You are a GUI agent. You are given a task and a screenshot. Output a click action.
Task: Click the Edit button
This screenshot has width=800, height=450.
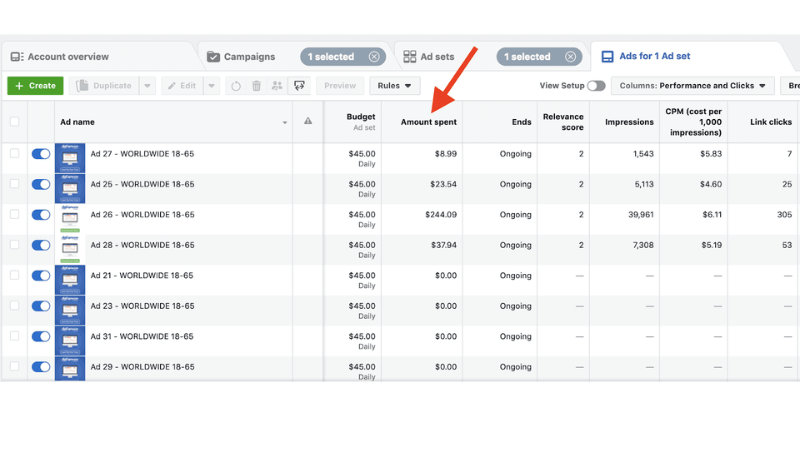[x=182, y=86]
